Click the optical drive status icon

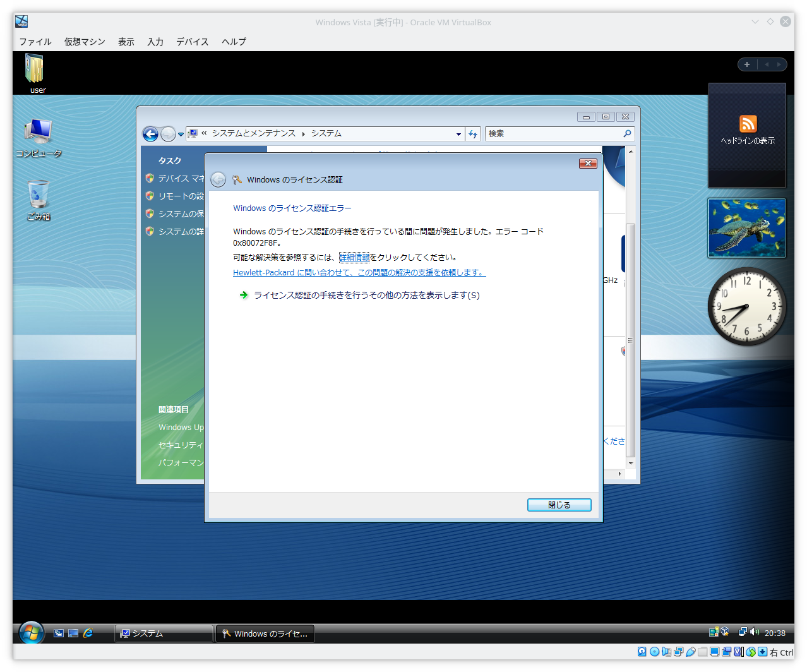[654, 652]
